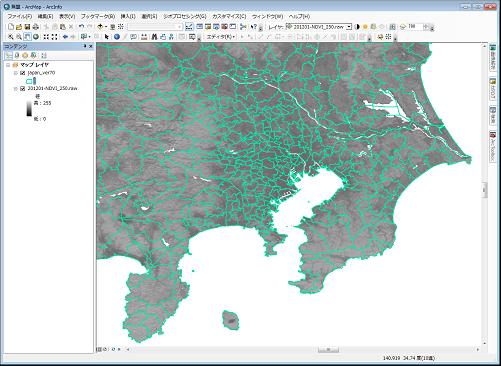Click the Go To XY icon
501x366 pixels.
pyautogui.click(x=171, y=37)
